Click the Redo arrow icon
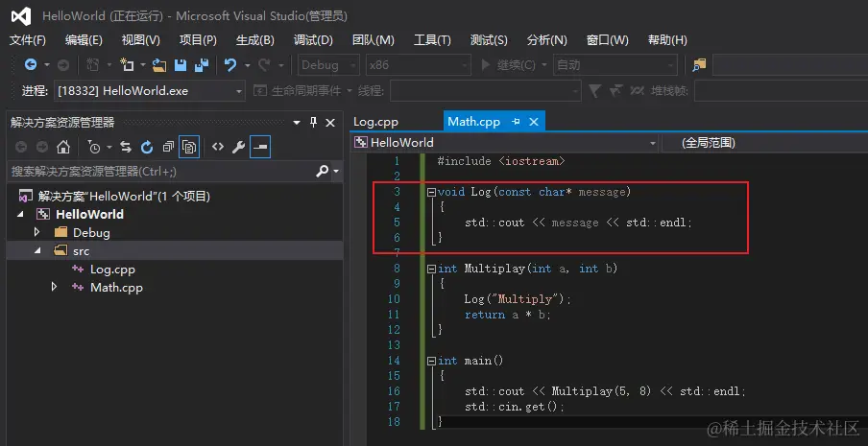 pyautogui.click(x=264, y=65)
